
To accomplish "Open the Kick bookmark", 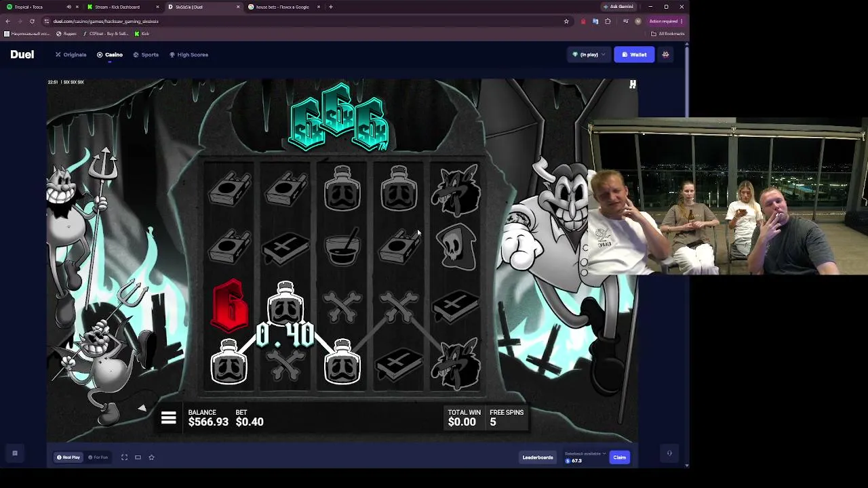I will point(142,34).
